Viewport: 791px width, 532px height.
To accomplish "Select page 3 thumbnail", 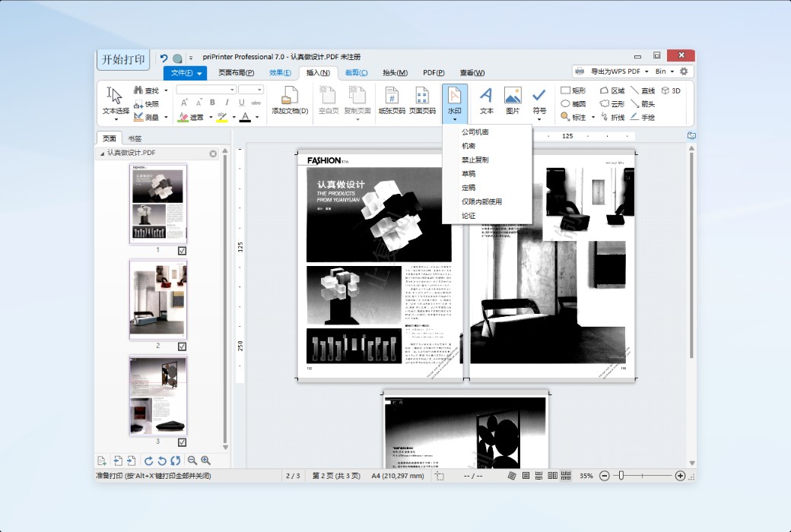I will point(158,395).
